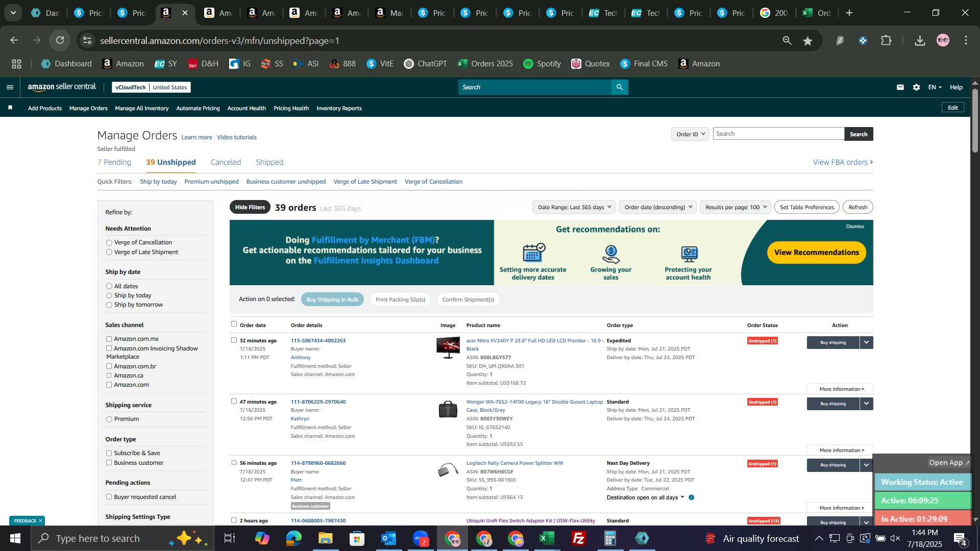The height and width of the screenshot is (551, 980).
Task: Open Manage All Inventory menu item
Action: tap(142, 108)
